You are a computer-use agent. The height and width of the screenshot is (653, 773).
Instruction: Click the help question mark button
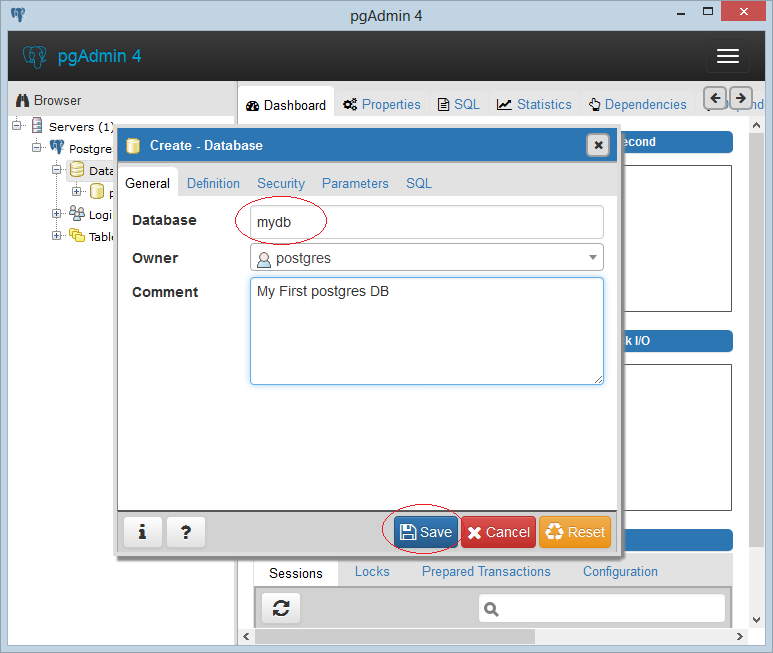coord(186,532)
